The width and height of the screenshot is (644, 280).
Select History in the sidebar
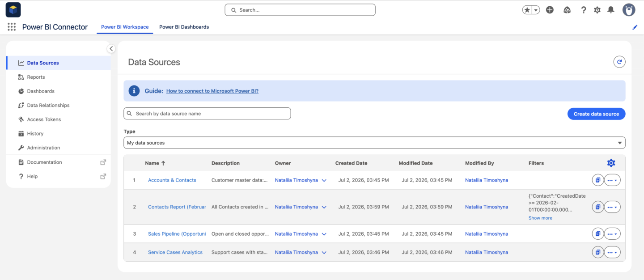(59, 133)
